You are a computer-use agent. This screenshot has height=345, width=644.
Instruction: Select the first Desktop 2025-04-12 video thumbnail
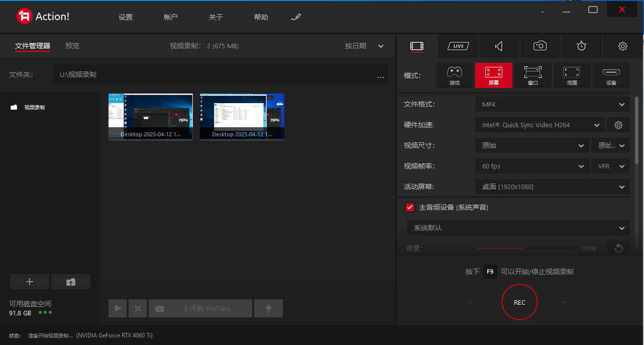pos(151,117)
